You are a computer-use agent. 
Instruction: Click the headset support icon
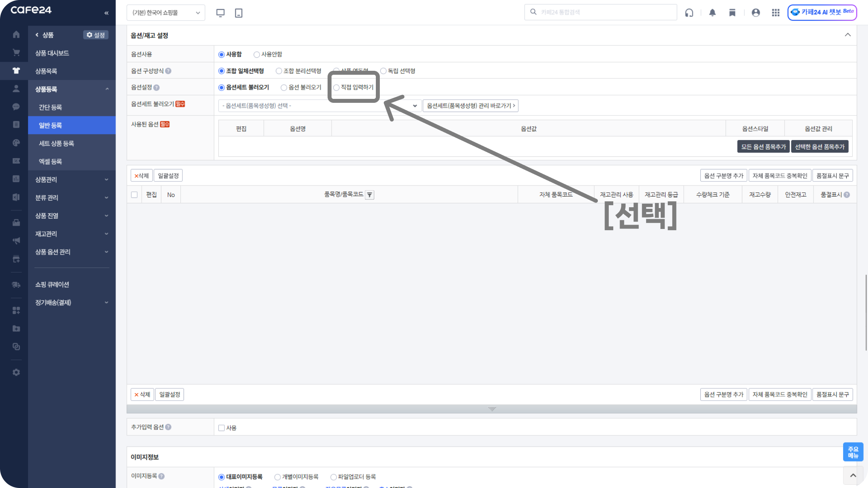pos(689,13)
